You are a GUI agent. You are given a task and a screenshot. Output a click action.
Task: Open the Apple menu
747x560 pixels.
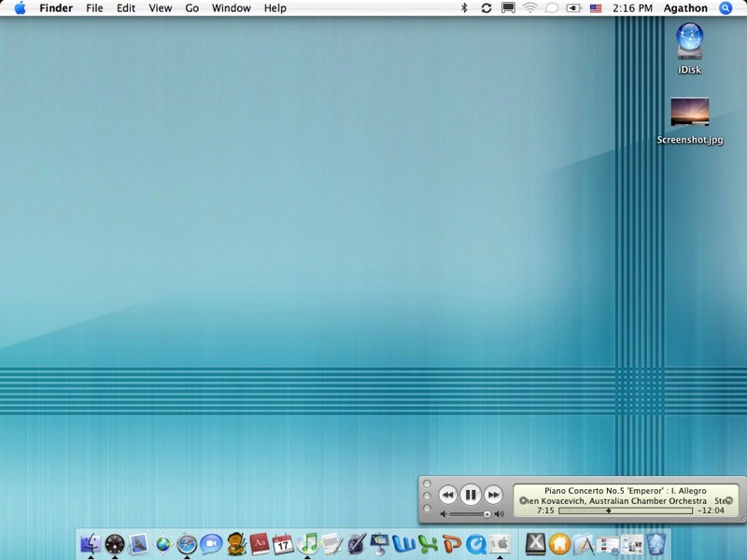pos(20,8)
